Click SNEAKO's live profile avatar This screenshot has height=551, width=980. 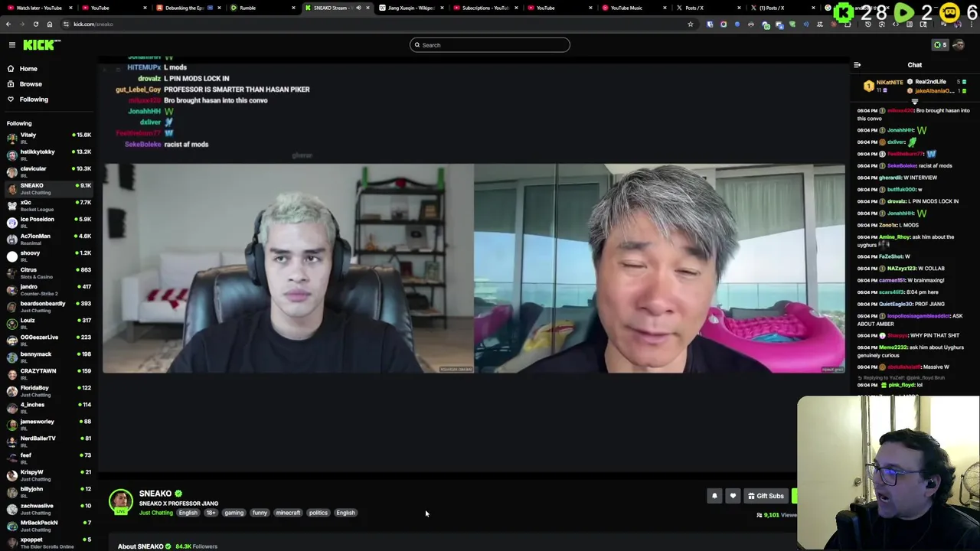(x=121, y=502)
